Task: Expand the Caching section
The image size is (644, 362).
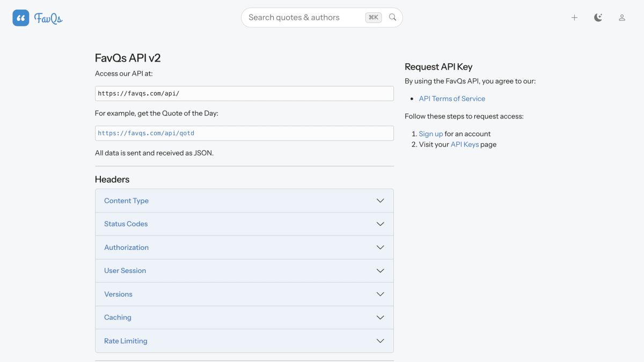Action: (x=244, y=317)
